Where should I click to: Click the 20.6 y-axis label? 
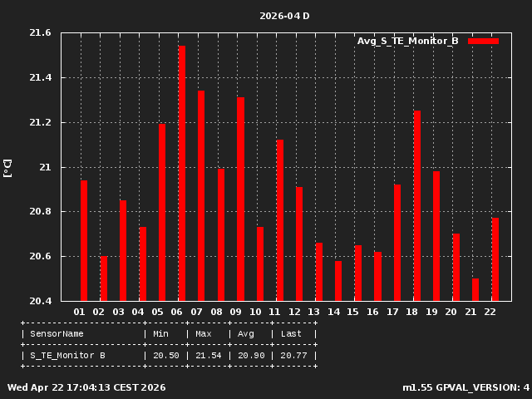click(x=40, y=256)
